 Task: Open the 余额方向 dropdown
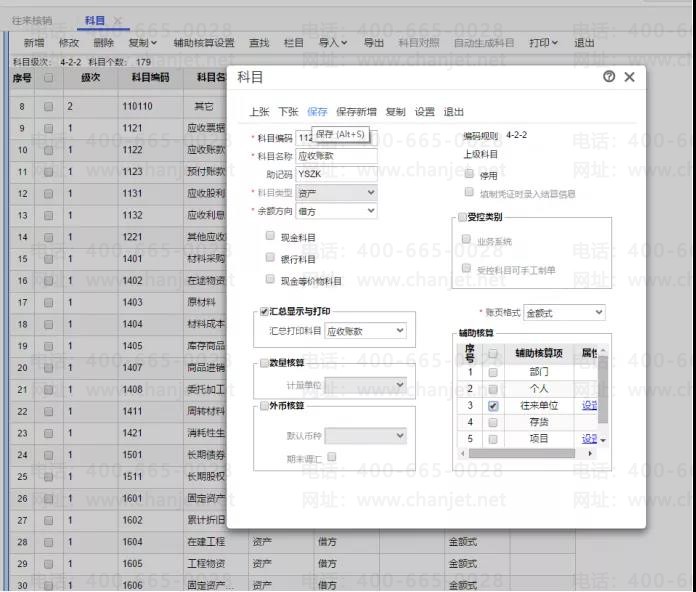(x=336, y=211)
